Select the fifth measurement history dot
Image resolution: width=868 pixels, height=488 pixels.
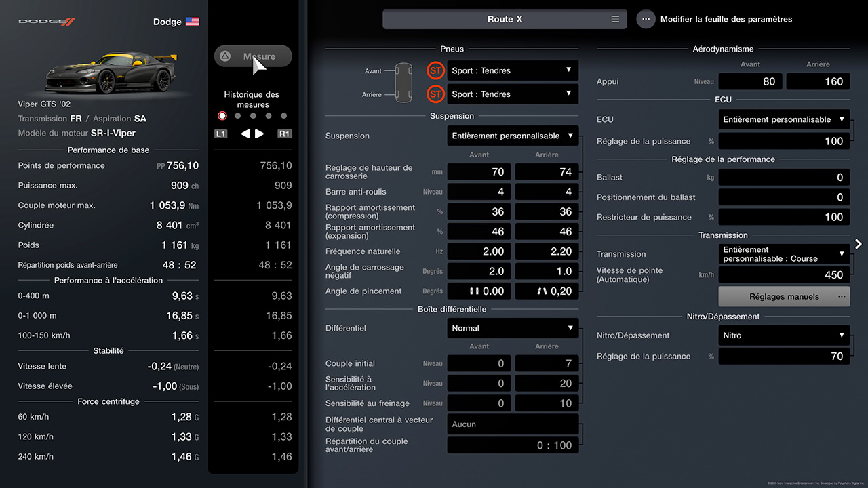click(x=284, y=116)
